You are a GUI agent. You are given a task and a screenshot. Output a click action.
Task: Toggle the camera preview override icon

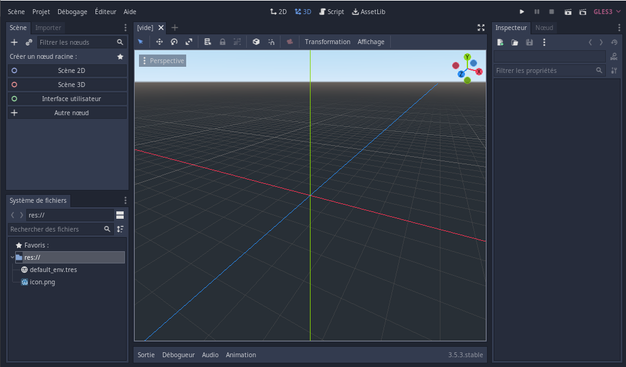coord(290,42)
